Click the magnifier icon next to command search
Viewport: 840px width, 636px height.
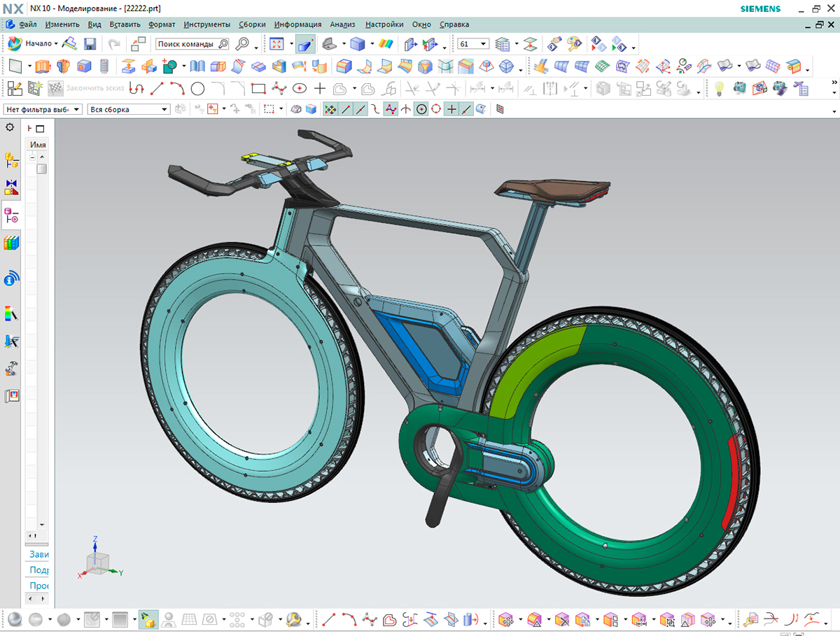243,43
